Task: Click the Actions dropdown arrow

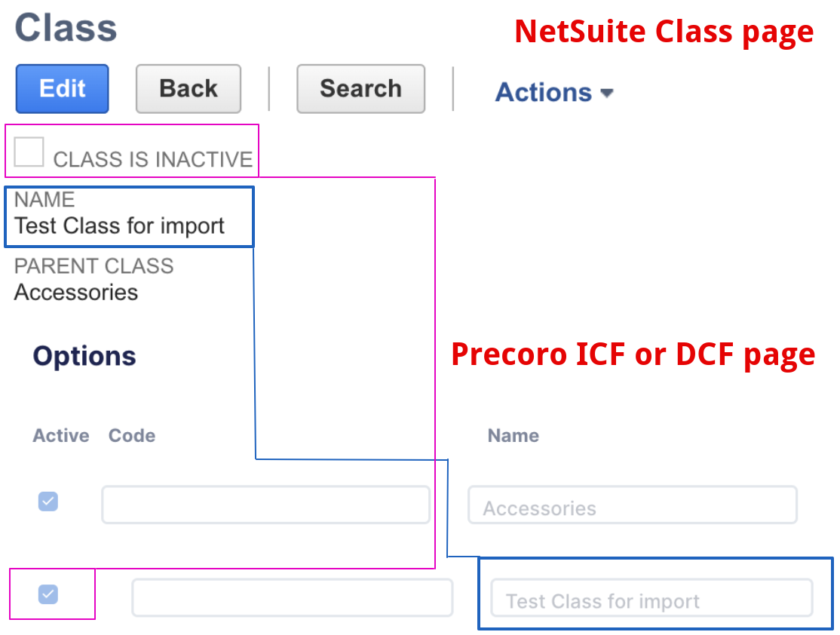Action: tap(607, 94)
